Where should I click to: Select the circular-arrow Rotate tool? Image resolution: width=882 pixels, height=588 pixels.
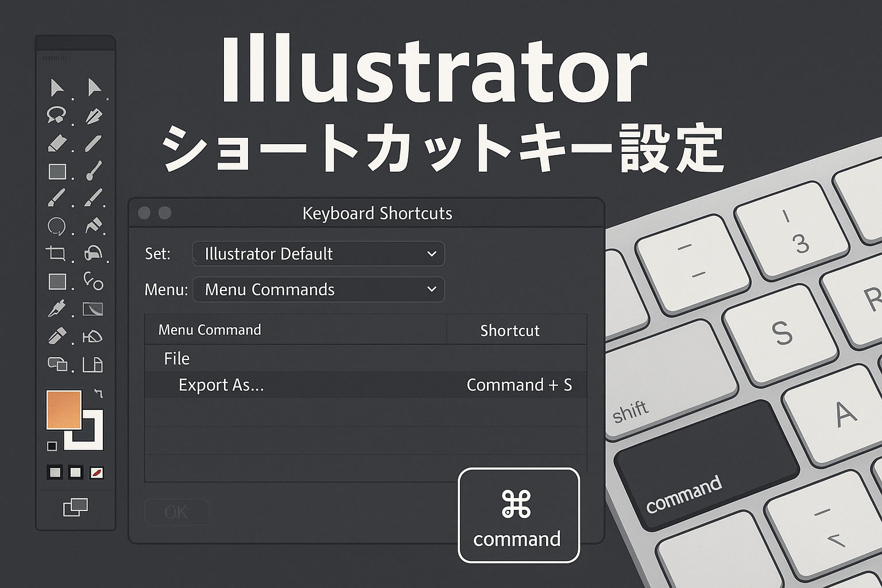pos(56,226)
